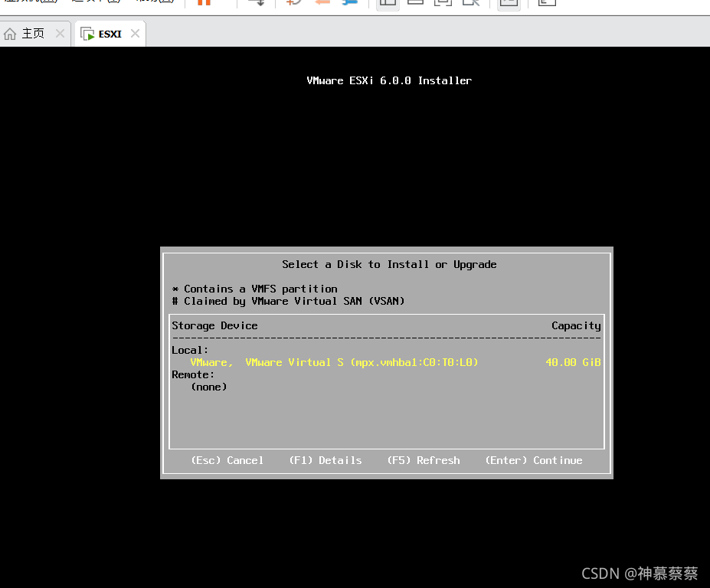Click the (F1) Details option
Image resolution: width=710 pixels, height=588 pixels.
[x=326, y=460]
